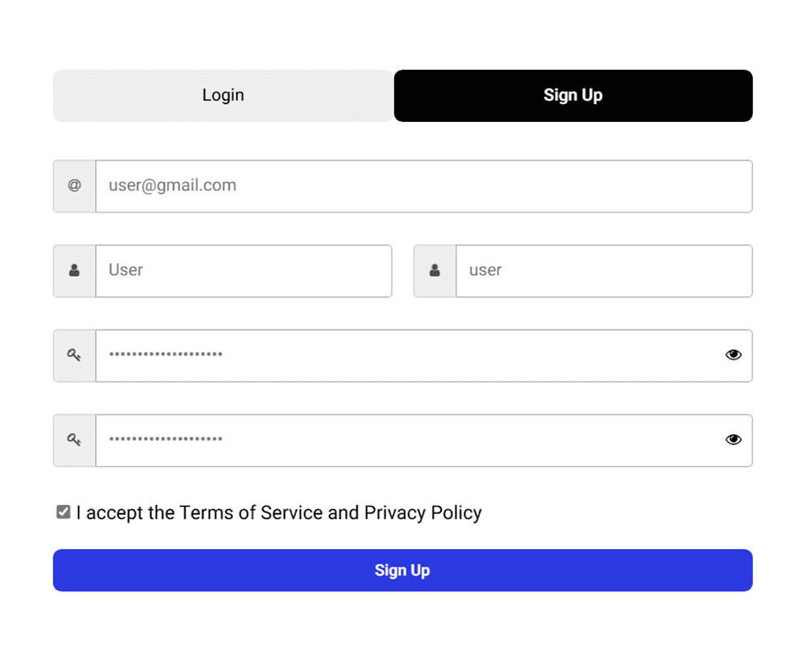Click the person icon beside the lowercase 'user' field
The width and height of the screenshot is (812, 648).
pos(435,270)
